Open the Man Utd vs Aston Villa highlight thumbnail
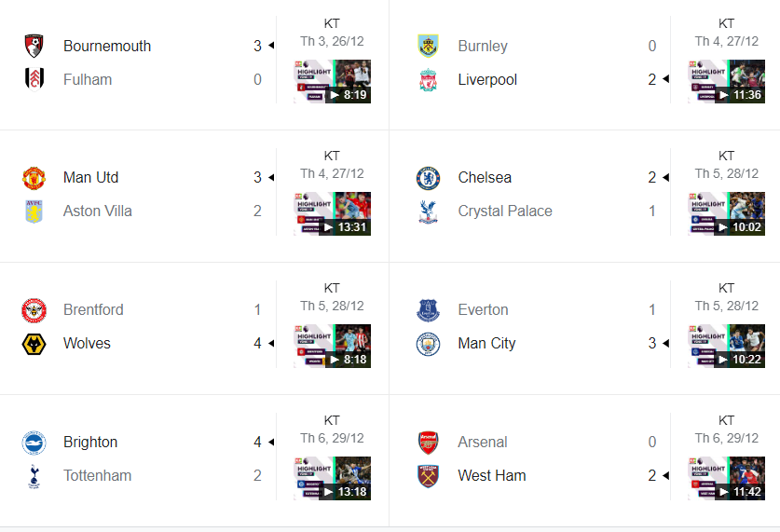 (x=333, y=213)
